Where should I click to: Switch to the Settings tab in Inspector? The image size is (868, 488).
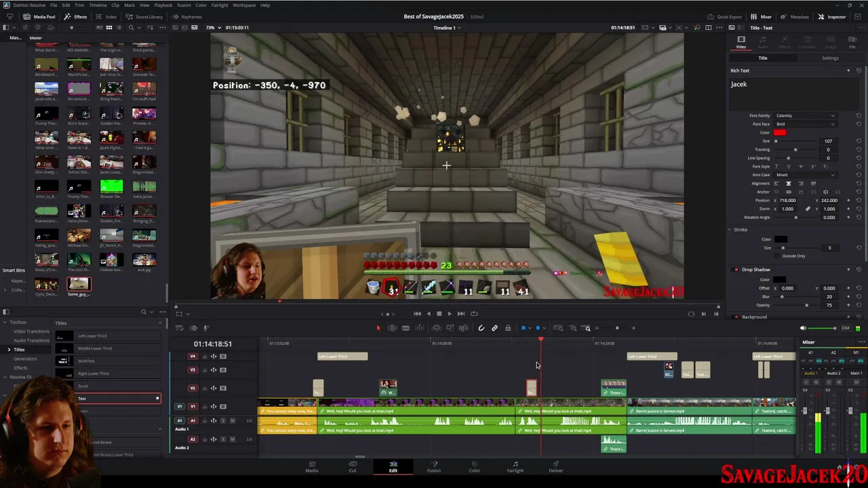[830, 58]
